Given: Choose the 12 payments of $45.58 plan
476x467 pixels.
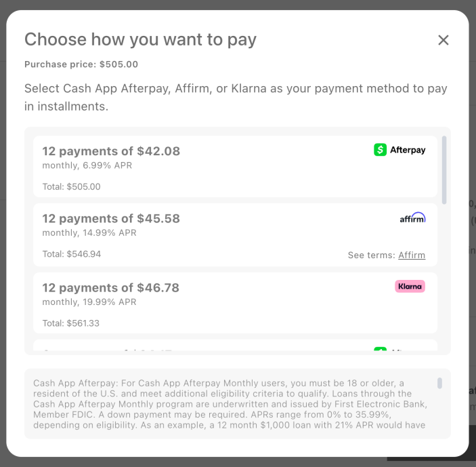Looking at the screenshot, I should (x=111, y=219).
